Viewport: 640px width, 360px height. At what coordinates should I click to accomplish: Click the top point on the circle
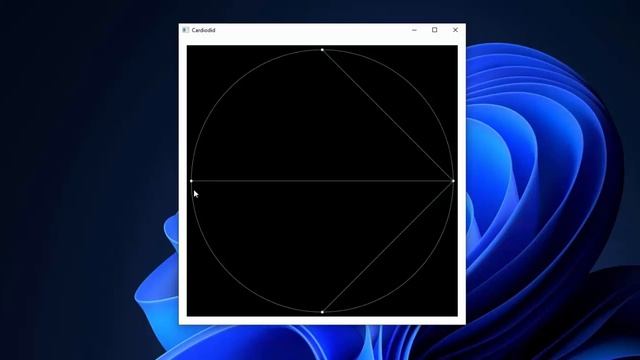pyautogui.click(x=322, y=50)
